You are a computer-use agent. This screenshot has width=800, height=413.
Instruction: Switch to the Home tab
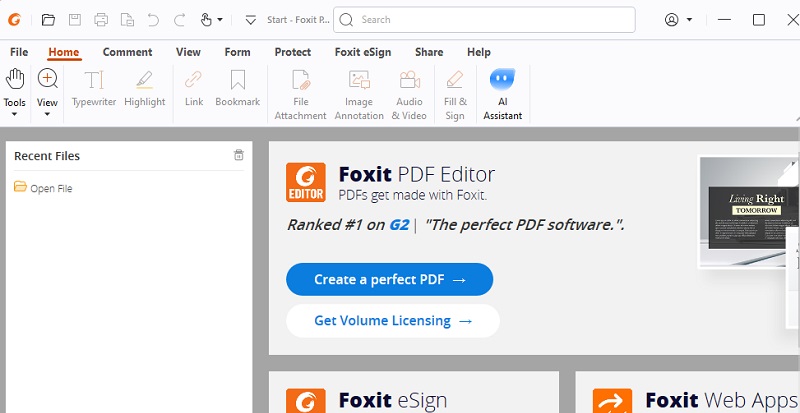pos(64,52)
